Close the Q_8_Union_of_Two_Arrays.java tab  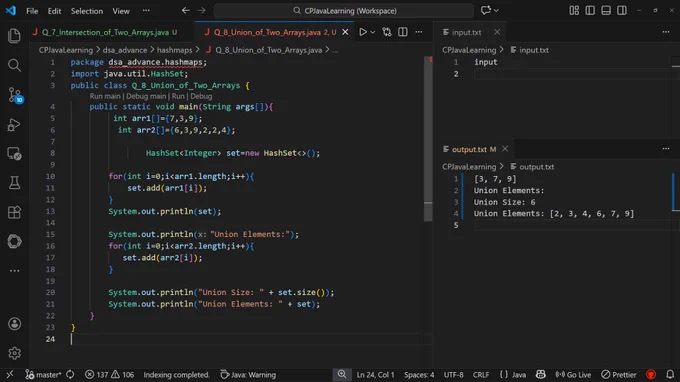345,32
